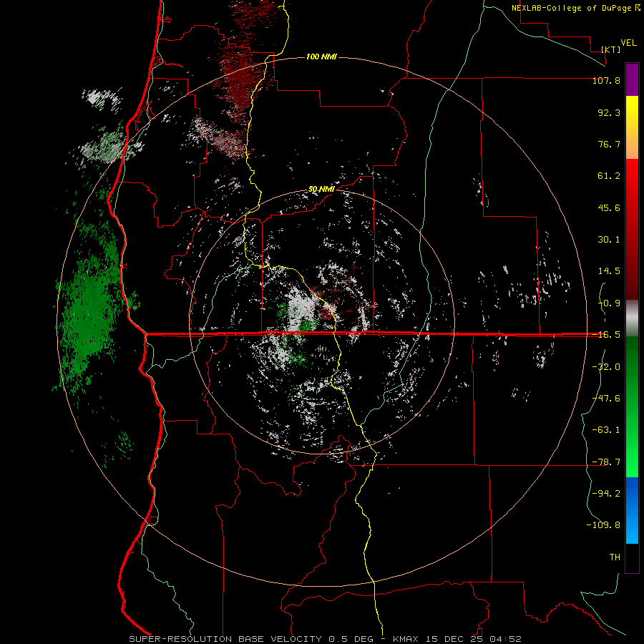Click the -109.8 velocity scale value
This screenshot has width=644, height=644.
coord(604,525)
